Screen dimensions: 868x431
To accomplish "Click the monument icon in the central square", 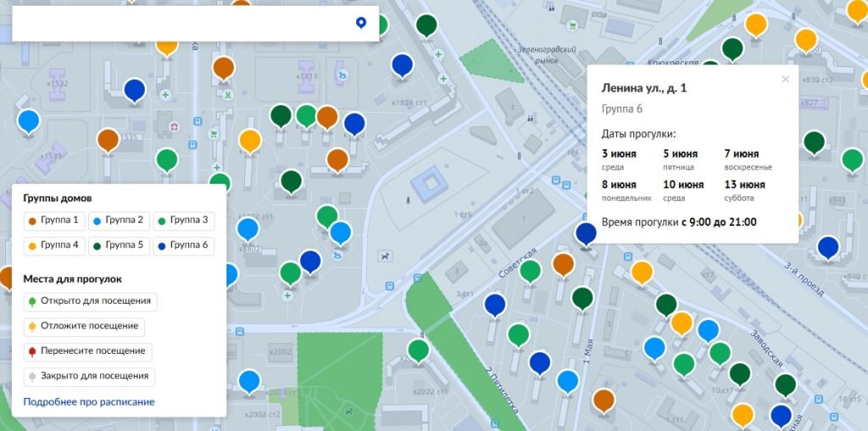I will pos(408,201).
